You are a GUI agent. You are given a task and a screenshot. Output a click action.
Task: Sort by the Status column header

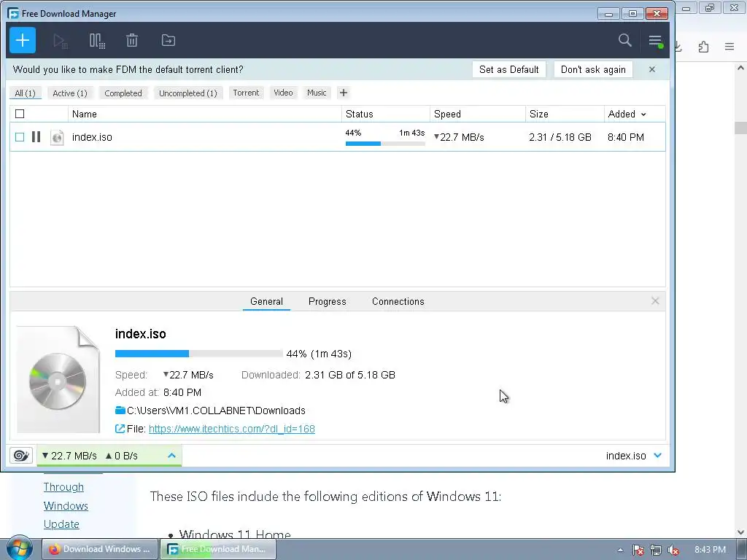click(386, 114)
